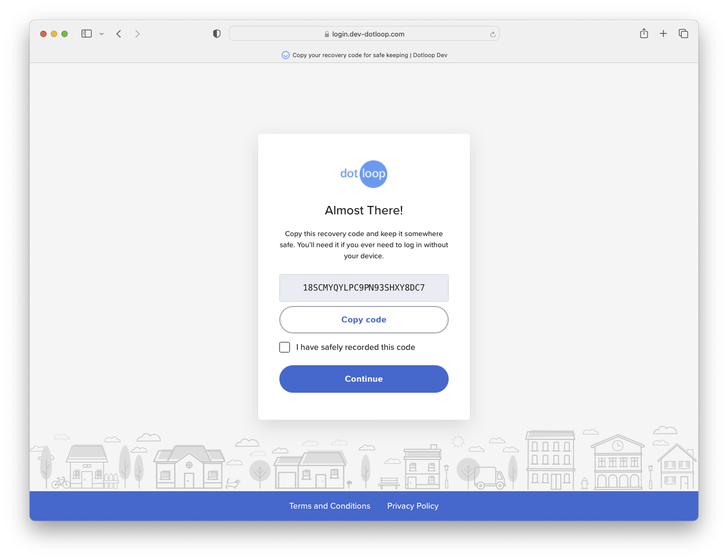728x560 pixels.
Task: Click the dotloop logo
Action: (363, 174)
